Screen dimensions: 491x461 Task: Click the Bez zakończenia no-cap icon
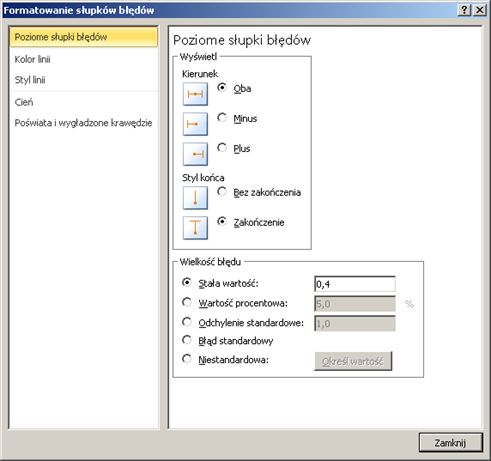click(195, 198)
